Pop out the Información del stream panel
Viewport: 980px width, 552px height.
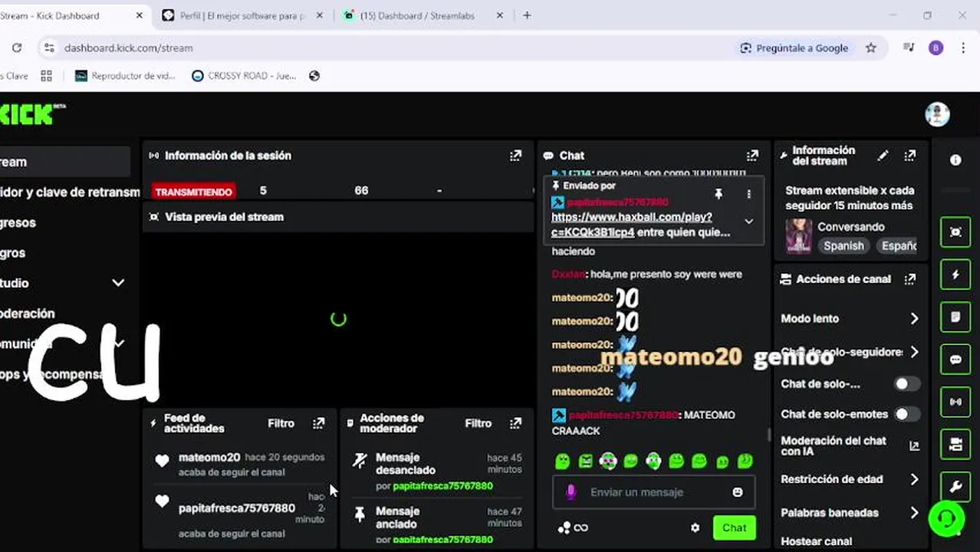click(910, 156)
